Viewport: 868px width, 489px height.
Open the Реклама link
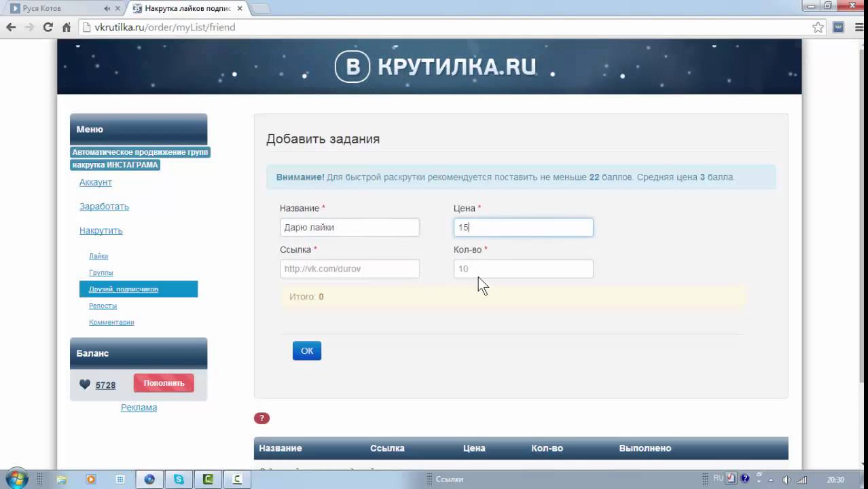pos(139,407)
